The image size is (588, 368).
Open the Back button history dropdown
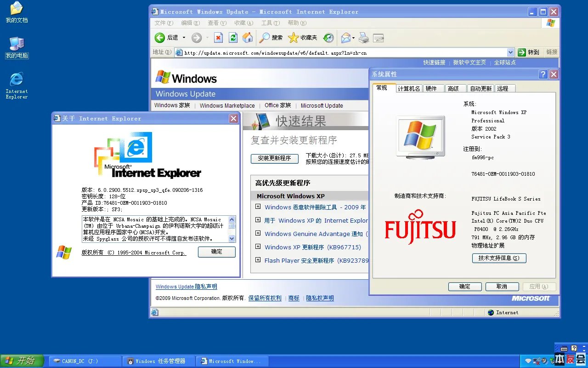(x=184, y=37)
